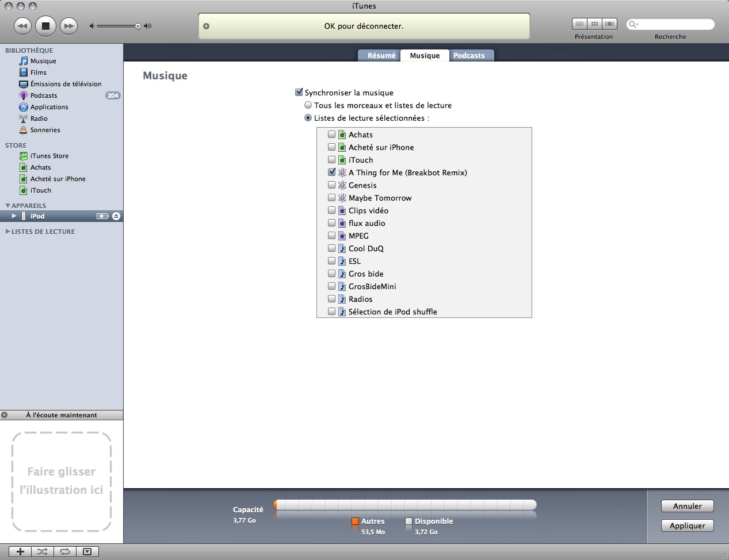Viewport: 729px width, 560px height.
Task: Check the Clips vidéo playlist checkbox
Action: pos(331,210)
